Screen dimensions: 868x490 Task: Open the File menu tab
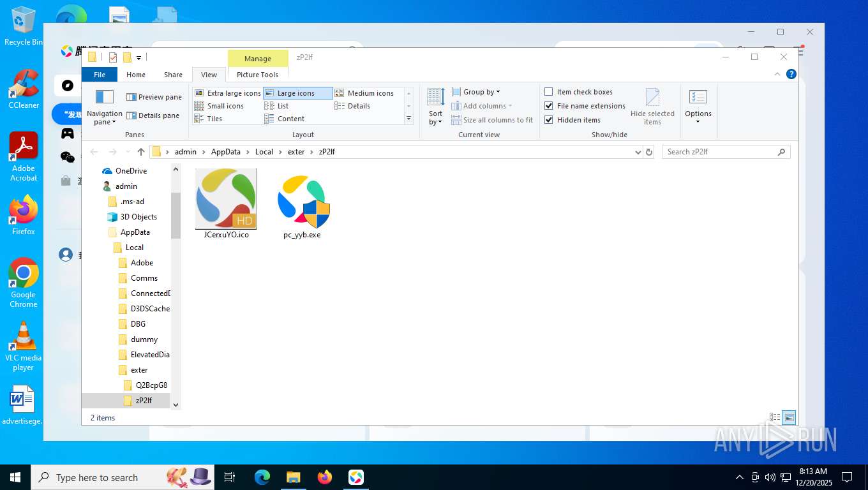[x=100, y=75]
